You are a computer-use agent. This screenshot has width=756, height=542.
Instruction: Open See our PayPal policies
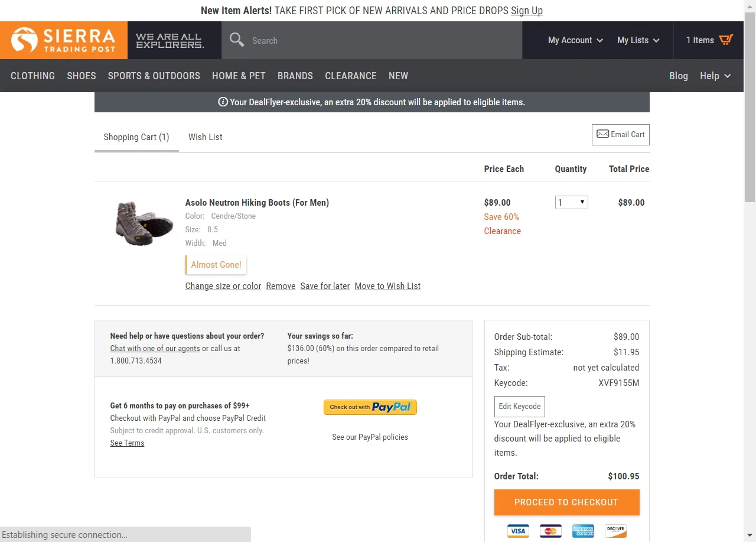(x=370, y=437)
